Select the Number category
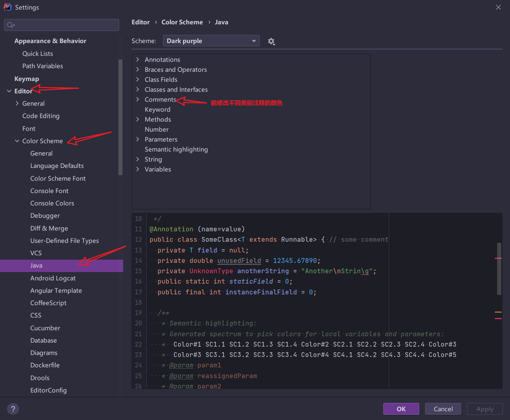This screenshot has height=420, width=510. coord(157,129)
